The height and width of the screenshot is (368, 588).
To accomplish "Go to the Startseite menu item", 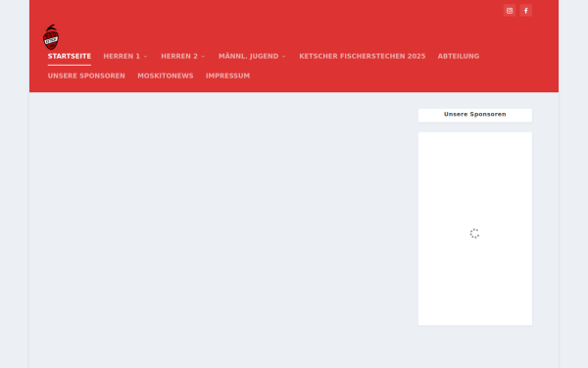I will pyautogui.click(x=70, y=56).
